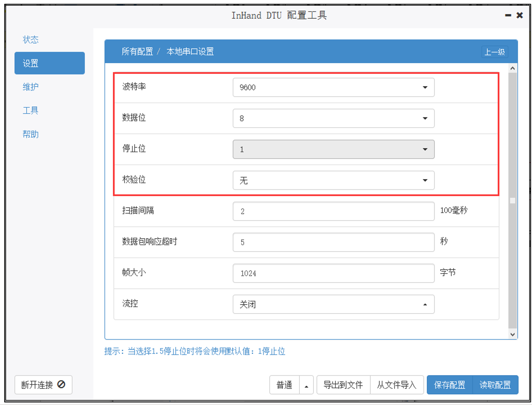Open the 停止位 dropdown
532x405 pixels.
pyautogui.click(x=333, y=149)
